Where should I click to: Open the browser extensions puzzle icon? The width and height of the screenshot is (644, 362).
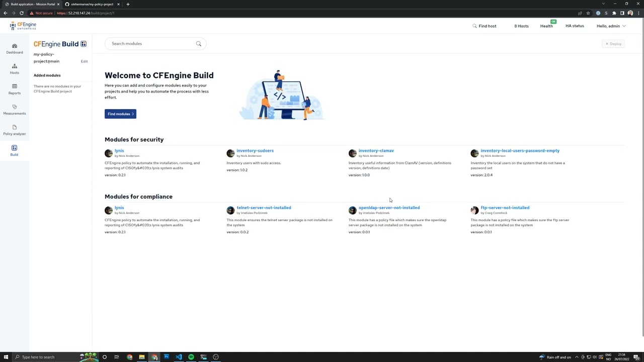coord(614,13)
